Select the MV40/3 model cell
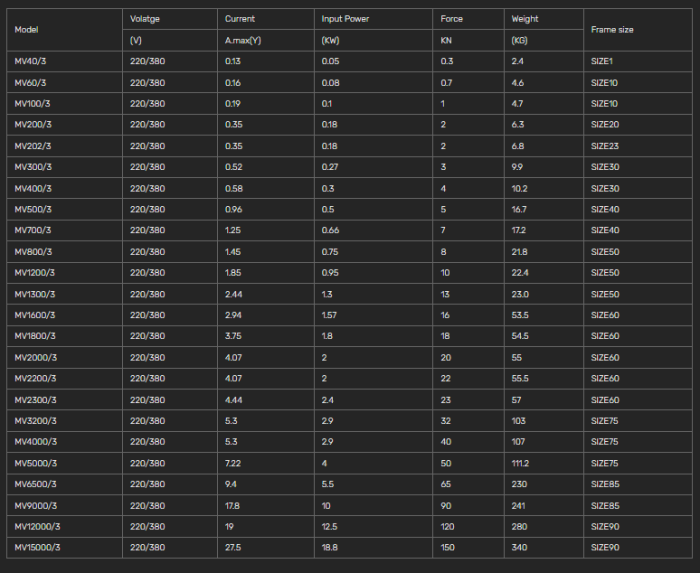This screenshot has width=700, height=573. 31,62
